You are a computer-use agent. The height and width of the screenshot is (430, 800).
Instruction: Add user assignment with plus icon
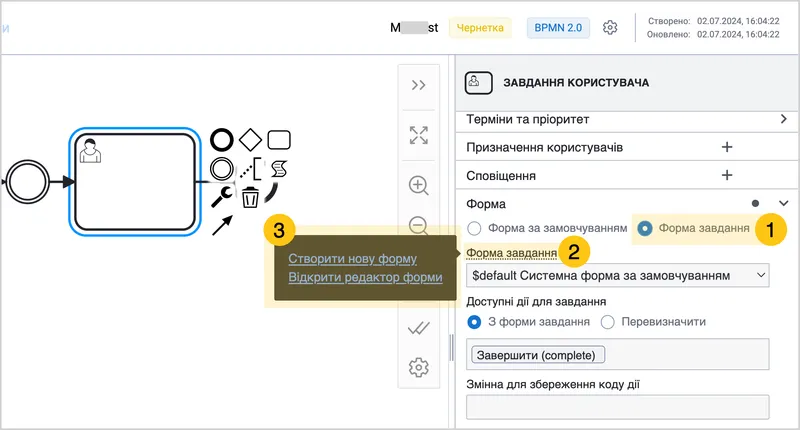click(x=727, y=147)
